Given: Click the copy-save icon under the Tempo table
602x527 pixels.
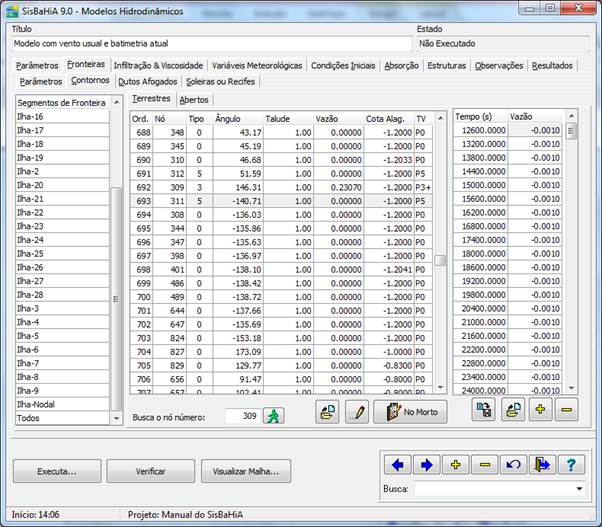Looking at the screenshot, I should coord(483,410).
